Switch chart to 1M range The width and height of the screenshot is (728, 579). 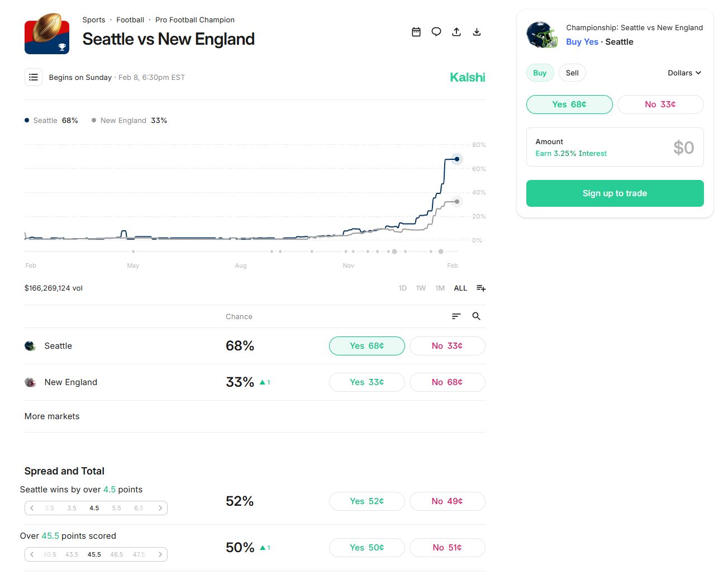(440, 288)
